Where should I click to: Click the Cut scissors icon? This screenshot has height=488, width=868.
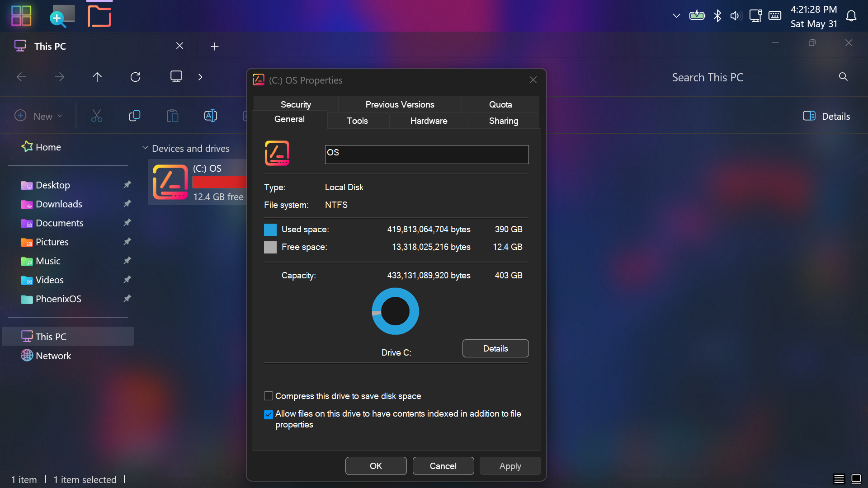(x=97, y=116)
